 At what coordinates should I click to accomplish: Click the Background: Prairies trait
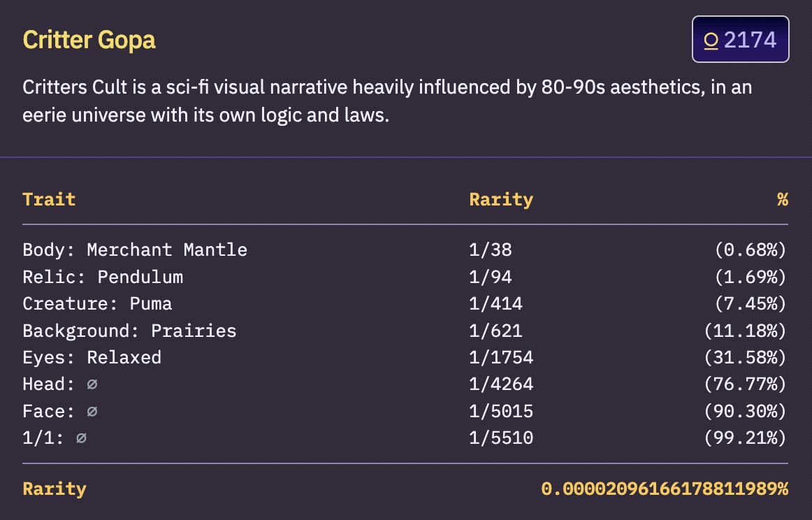point(129,331)
